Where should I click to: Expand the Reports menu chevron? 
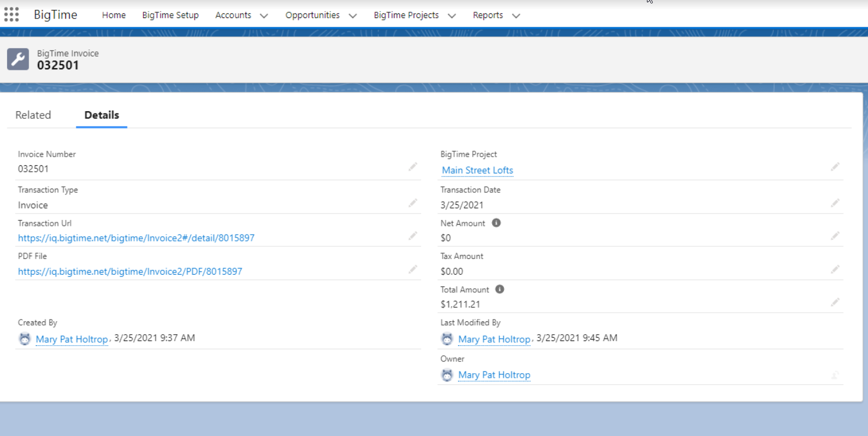point(516,16)
